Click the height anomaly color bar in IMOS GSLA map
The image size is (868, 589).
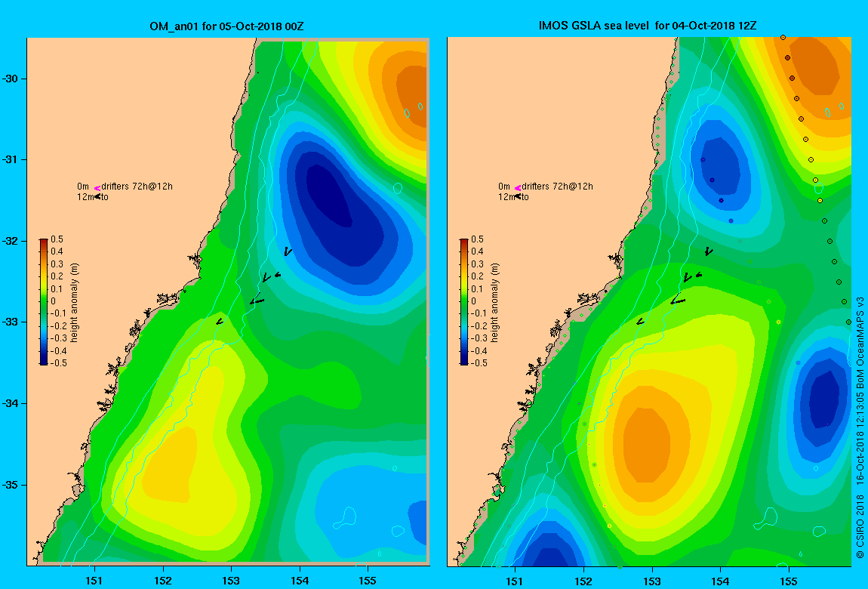pyautogui.click(x=464, y=302)
